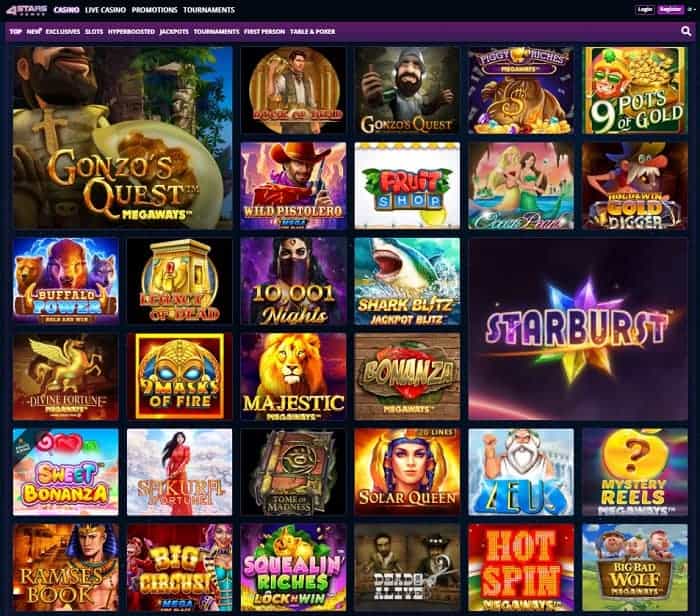Open the language flag dropdown
The width and height of the screenshot is (700, 616).
(x=690, y=9)
